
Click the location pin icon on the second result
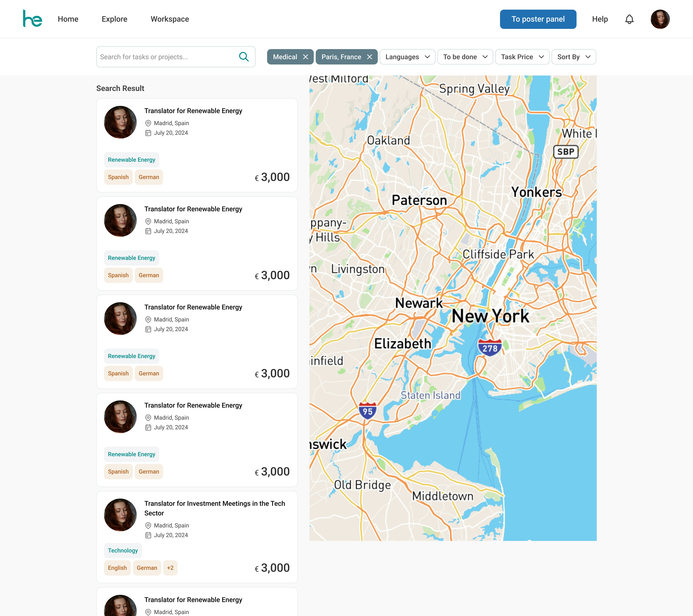tap(148, 221)
